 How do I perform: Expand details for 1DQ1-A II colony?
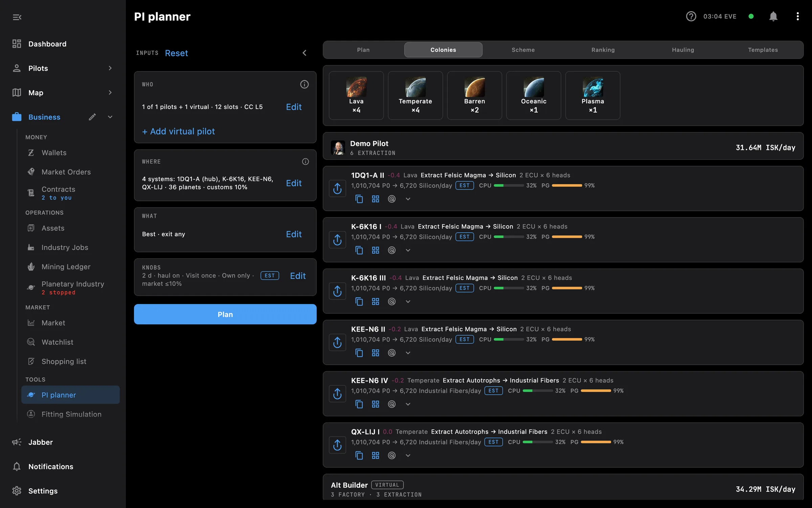pyautogui.click(x=408, y=199)
